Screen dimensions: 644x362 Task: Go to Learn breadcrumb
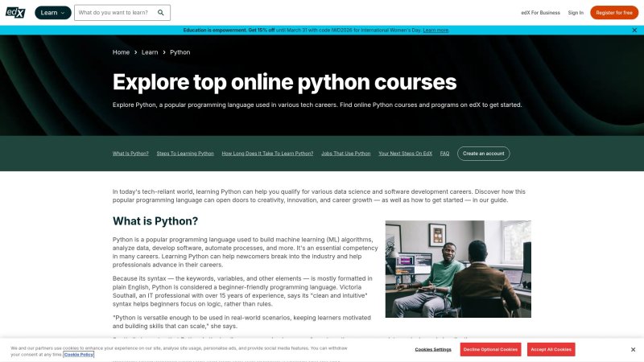click(x=150, y=52)
